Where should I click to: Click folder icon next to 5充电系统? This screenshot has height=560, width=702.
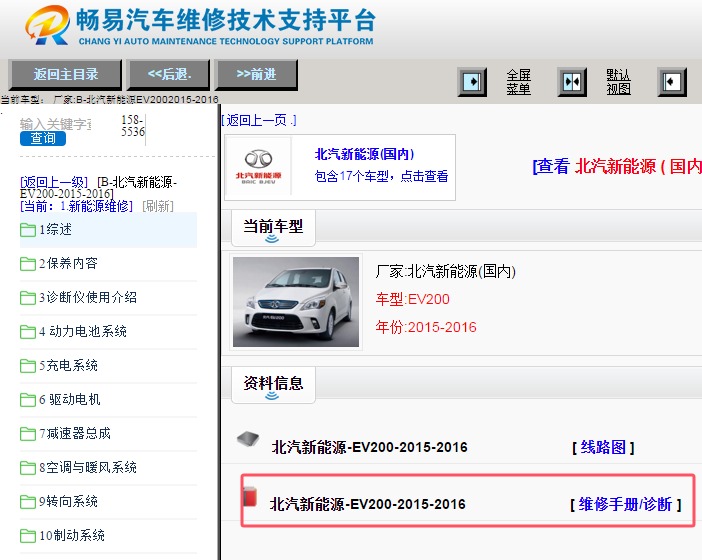point(28,366)
